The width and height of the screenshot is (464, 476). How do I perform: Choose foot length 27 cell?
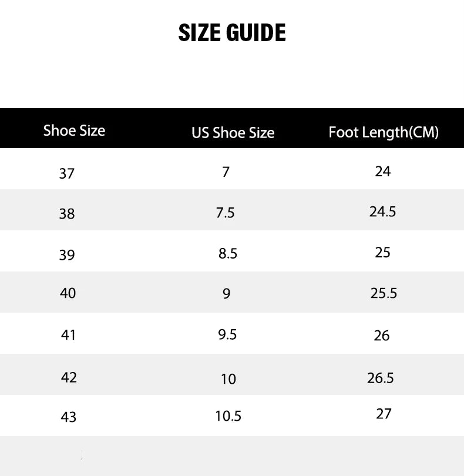tap(384, 414)
